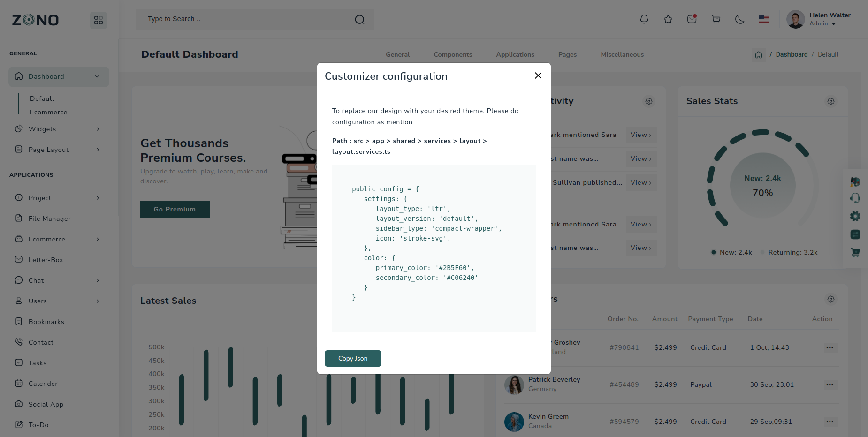
Task: Click the customizer gear icon on right panel
Action: [855, 216]
